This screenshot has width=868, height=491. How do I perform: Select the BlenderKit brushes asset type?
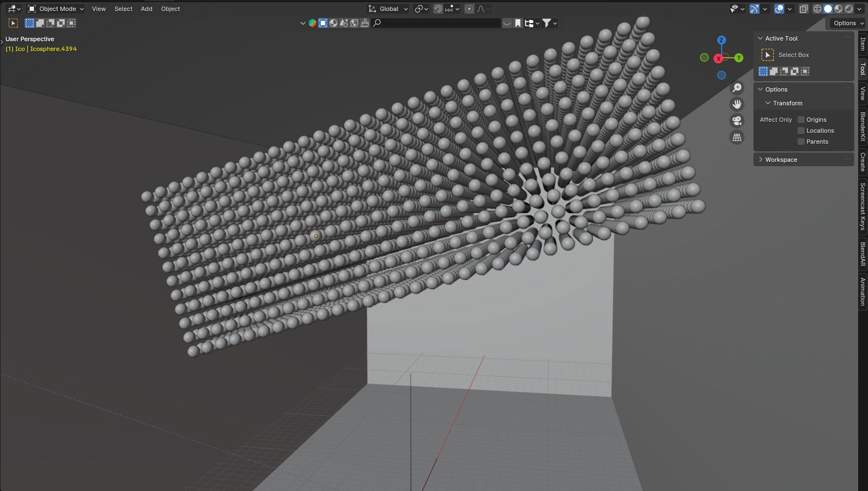pyautogui.click(x=365, y=23)
